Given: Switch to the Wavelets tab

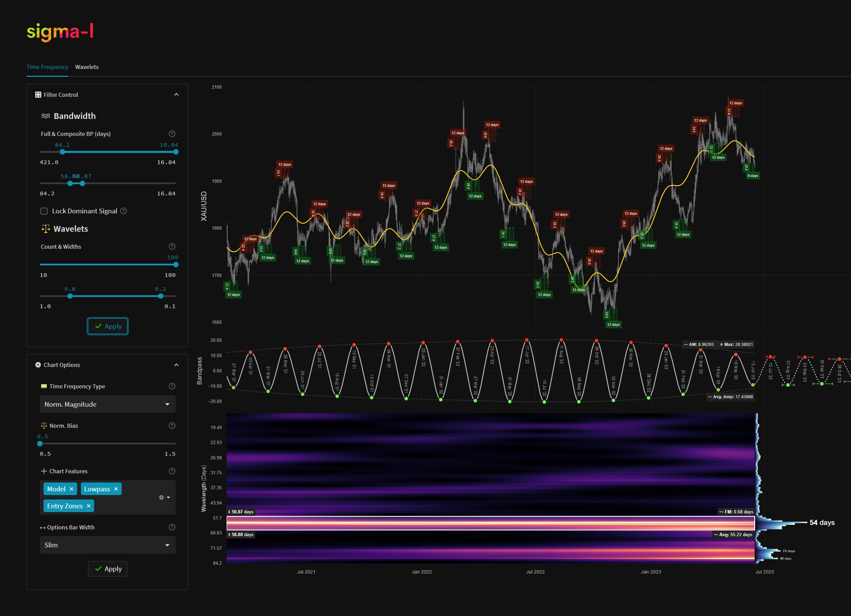Looking at the screenshot, I should pyautogui.click(x=87, y=67).
